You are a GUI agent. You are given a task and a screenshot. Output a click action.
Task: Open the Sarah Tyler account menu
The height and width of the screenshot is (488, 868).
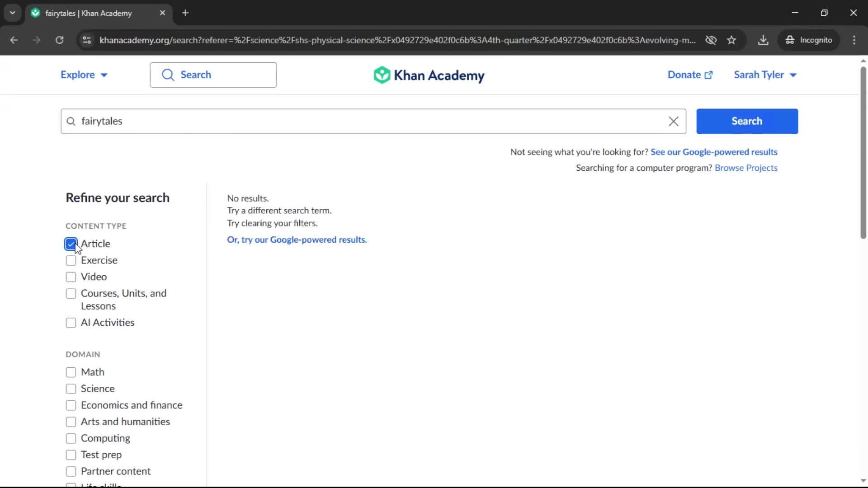pyautogui.click(x=765, y=75)
